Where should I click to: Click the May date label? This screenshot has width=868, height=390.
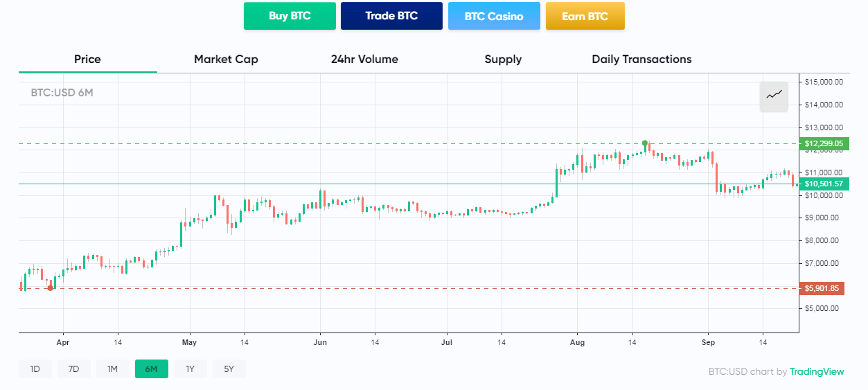pos(190,342)
